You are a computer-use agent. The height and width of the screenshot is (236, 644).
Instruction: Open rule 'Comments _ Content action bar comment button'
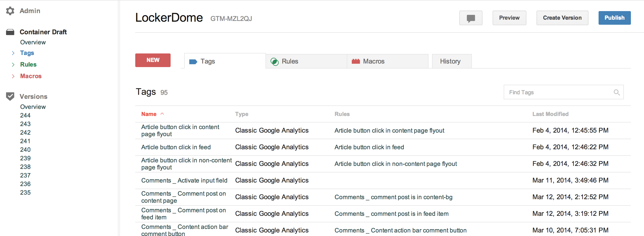click(400, 230)
